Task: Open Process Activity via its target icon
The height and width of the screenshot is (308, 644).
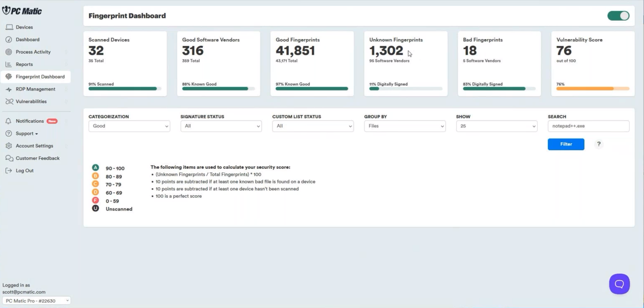Action: coord(9,52)
